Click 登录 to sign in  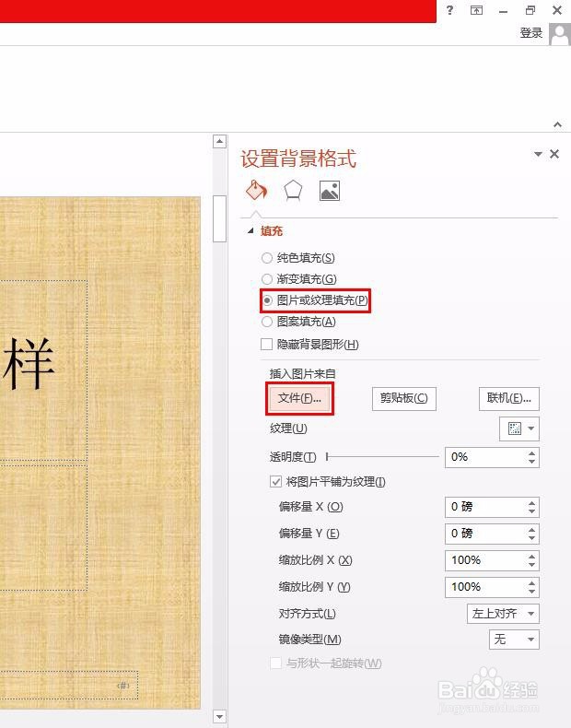tap(531, 33)
